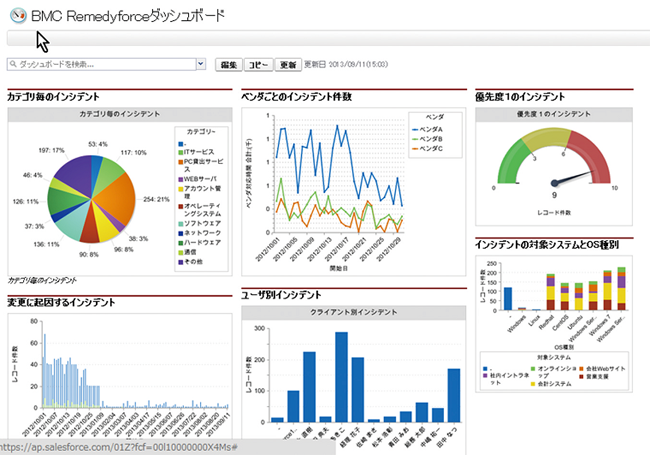Click the 会社Webサイト legend entry

tap(602, 368)
